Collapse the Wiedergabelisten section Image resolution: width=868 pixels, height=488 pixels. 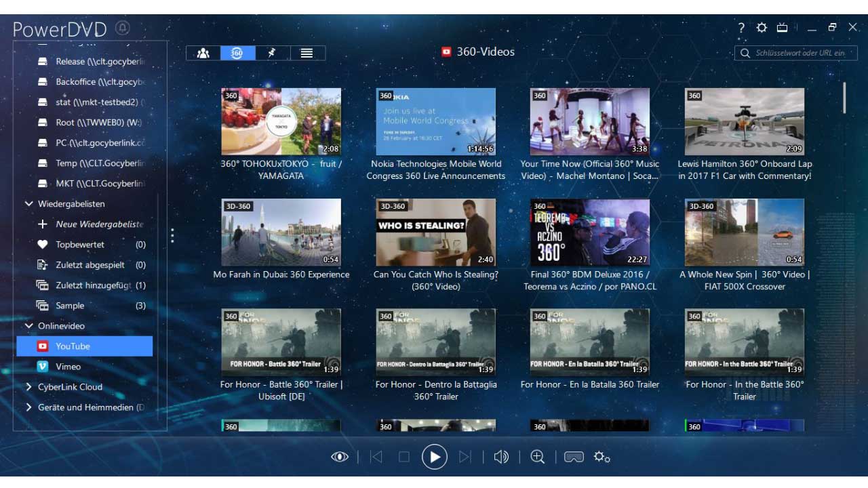point(29,204)
